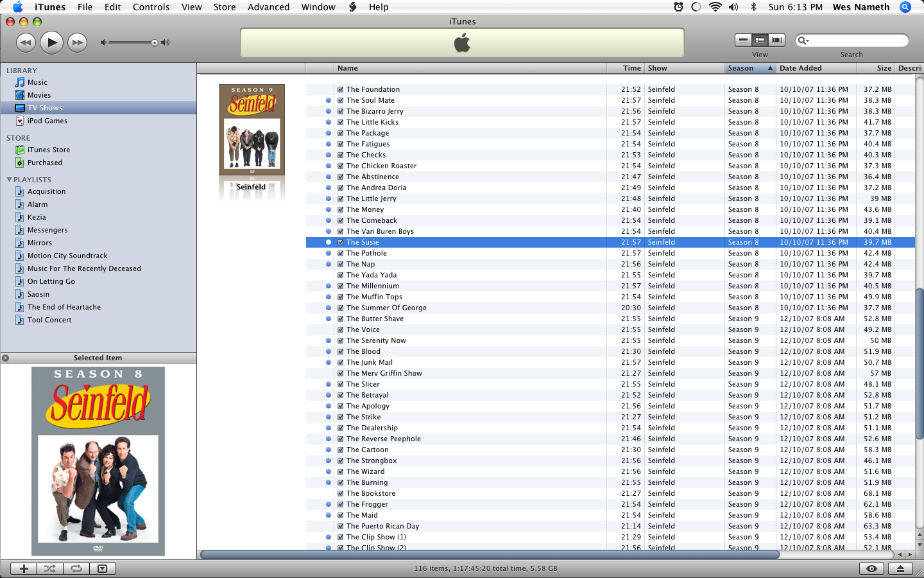Uncheck The Susie episode checkbox

coord(340,242)
